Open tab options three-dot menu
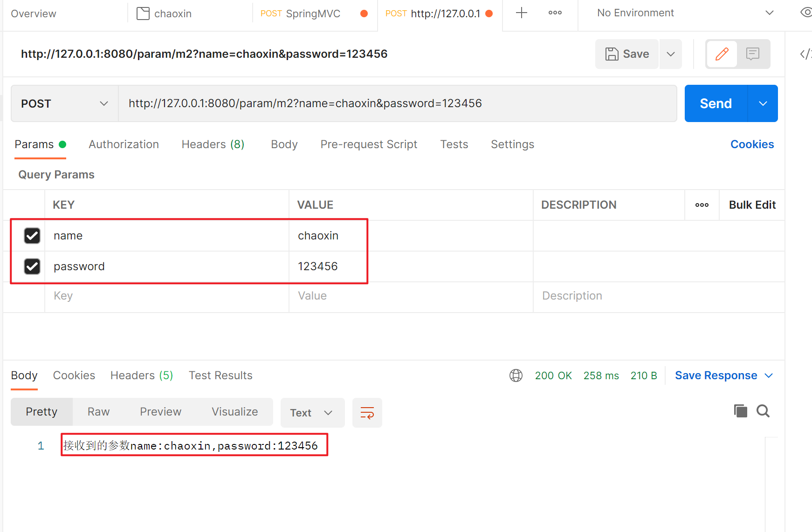This screenshot has height=532, width=812. point(555,13)
